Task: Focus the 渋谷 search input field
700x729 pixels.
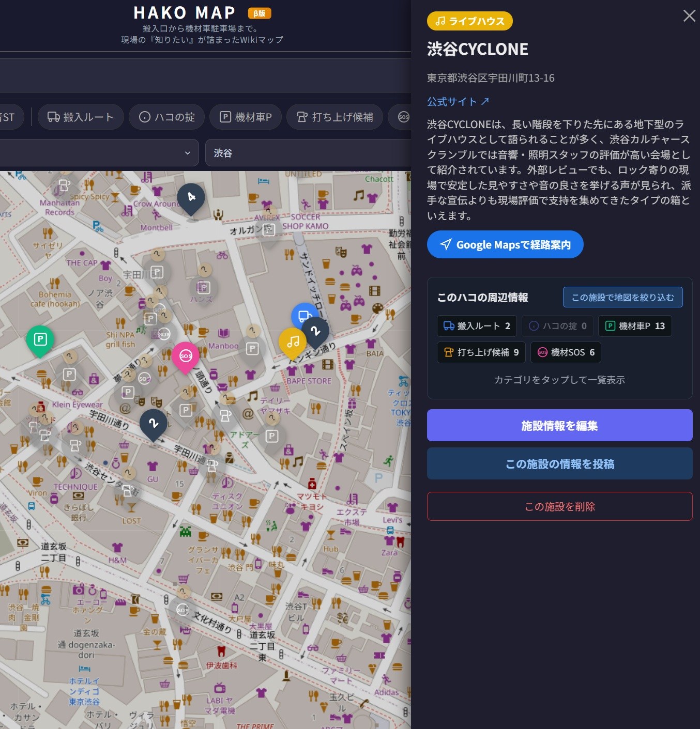Action: 309,153
